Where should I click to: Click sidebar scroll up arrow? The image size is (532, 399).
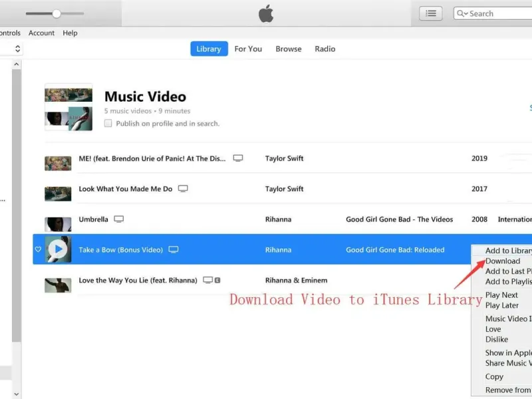click(x=16, y=64)
